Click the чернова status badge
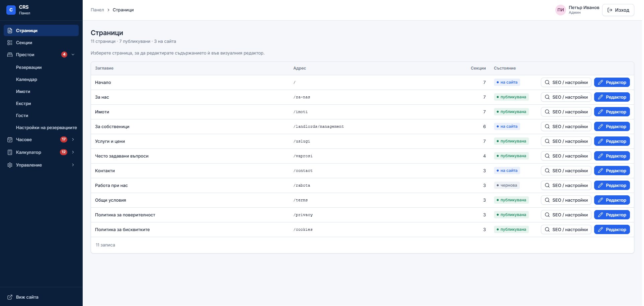 (x=507, y=186)
